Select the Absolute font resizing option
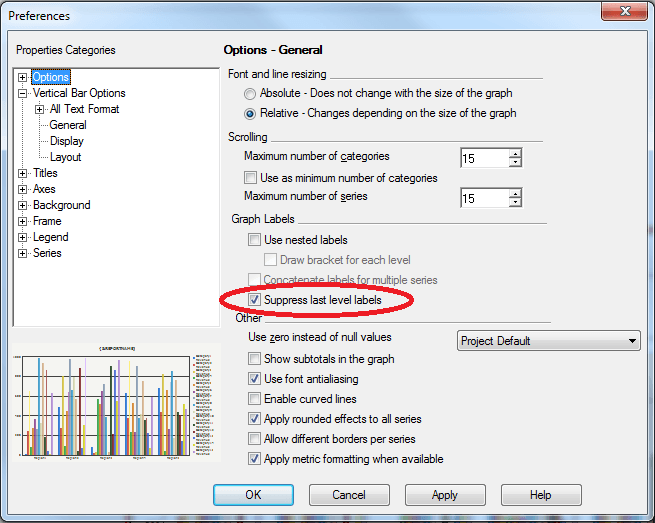 249,93
